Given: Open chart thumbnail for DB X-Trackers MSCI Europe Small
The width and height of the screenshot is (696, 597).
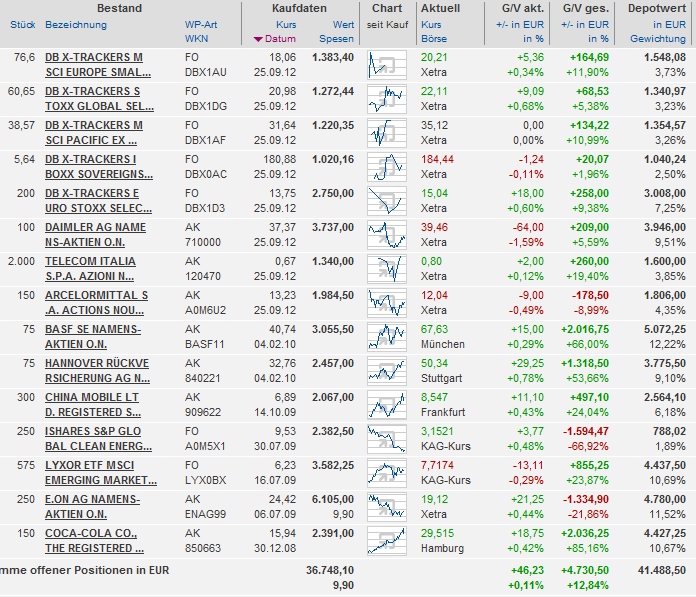Looking at the screenshot, I should point(387,65).
